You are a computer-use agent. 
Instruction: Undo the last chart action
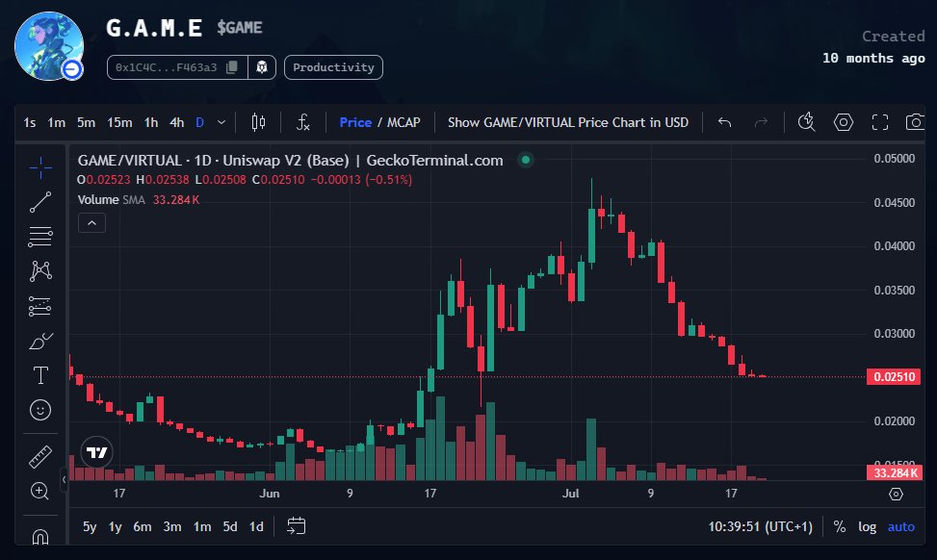coord(725,122)
